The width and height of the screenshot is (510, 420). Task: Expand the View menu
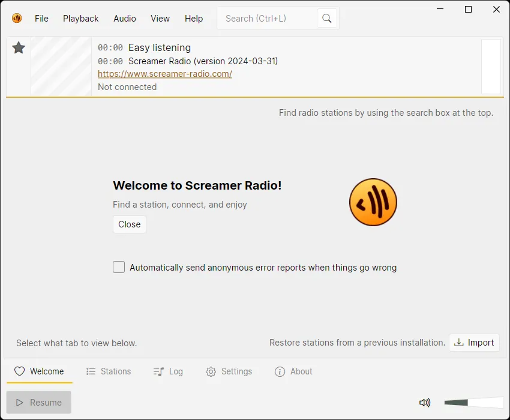point(160,19)
